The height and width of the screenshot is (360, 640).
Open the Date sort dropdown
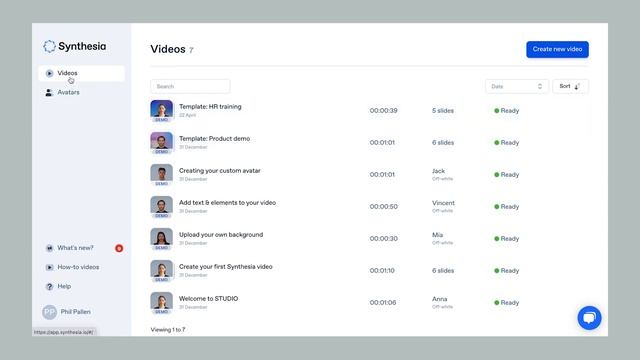(x=516, y=87)
